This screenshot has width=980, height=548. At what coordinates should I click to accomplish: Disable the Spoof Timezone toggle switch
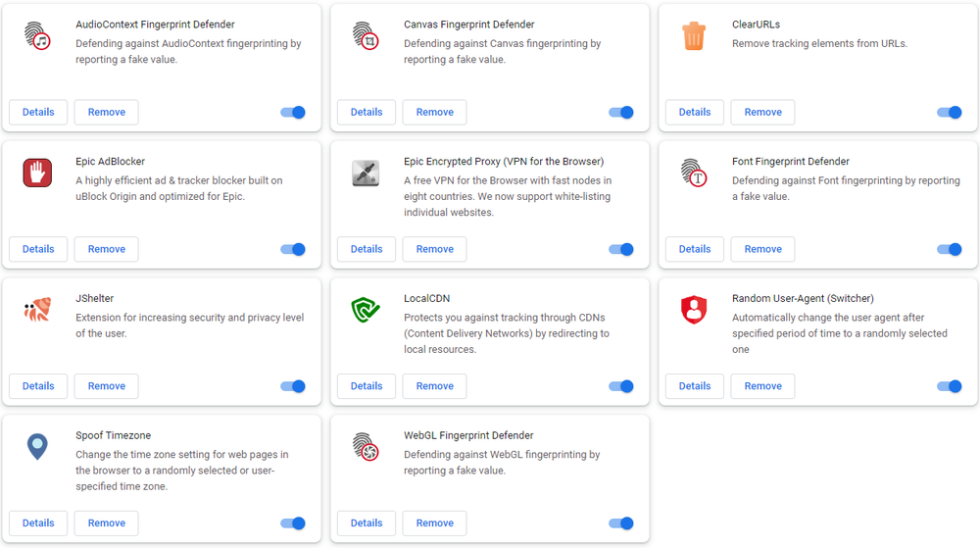pyautogui.click(x=293, y=523)
